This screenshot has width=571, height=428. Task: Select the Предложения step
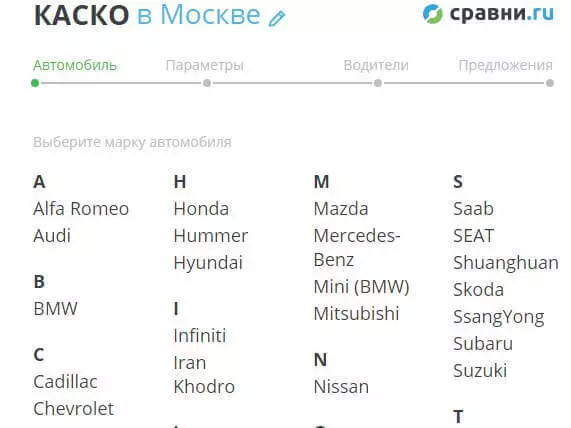tap(505, 66)
